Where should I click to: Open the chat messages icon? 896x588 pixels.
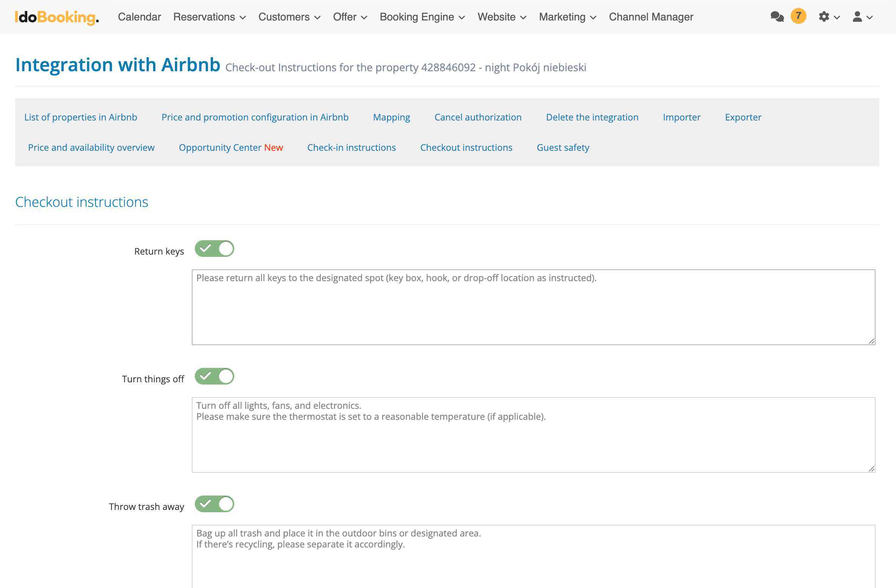pyautogui.click(x=777, y=17)
